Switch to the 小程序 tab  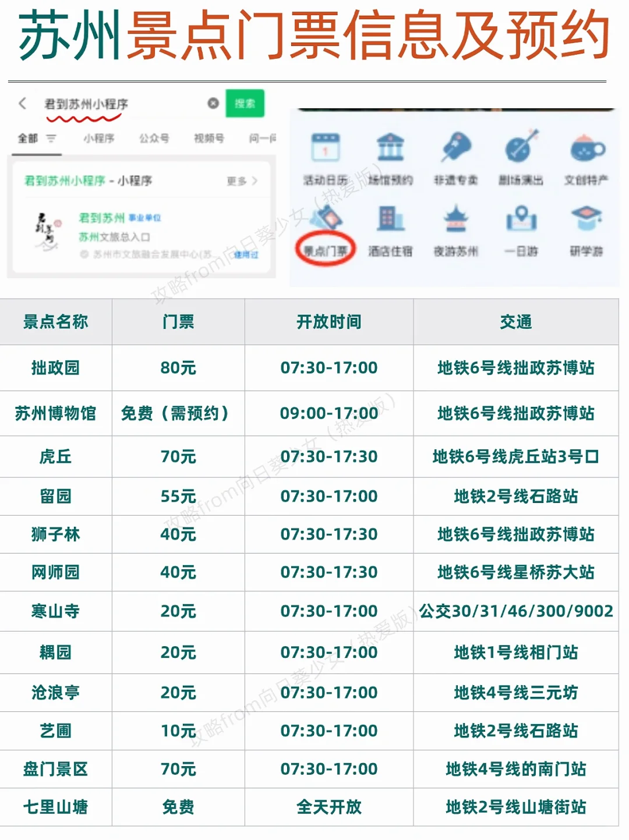(x=100, y=138)
